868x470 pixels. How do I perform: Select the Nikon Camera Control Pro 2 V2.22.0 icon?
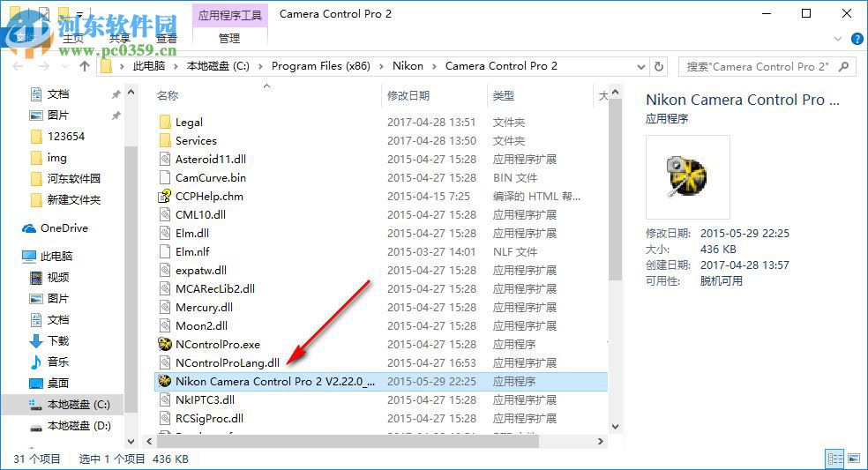(x=164, y=381)
